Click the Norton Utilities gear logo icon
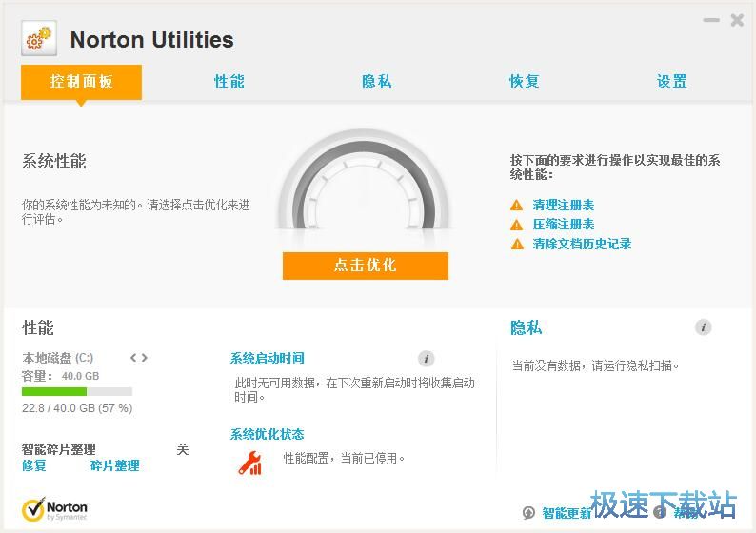Viewport: 756px width, 533px height. [x=39, y=39]
